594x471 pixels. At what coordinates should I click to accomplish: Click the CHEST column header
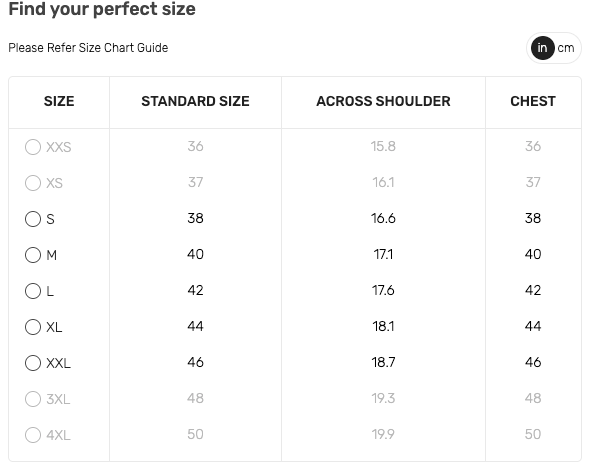coord(533,101)
